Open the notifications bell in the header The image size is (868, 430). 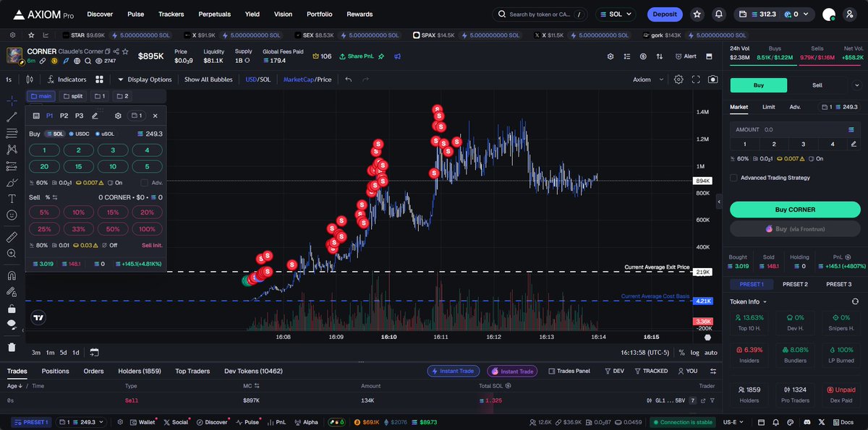(718, 14)
